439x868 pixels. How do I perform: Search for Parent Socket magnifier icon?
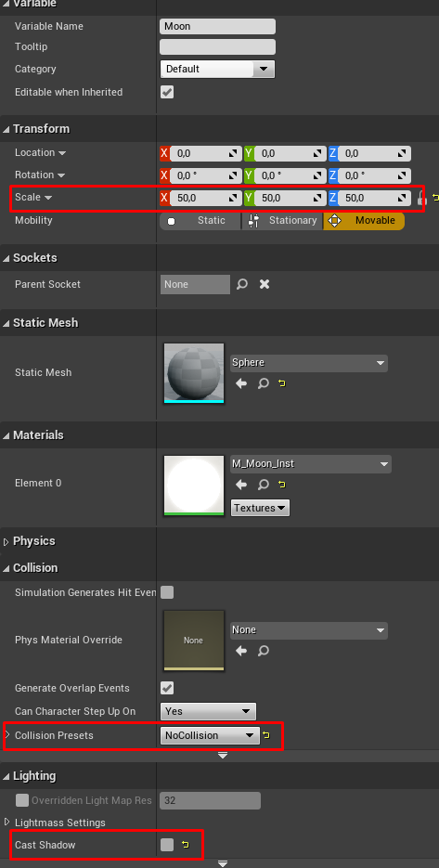pyautogui.click(x=242, y=284)
